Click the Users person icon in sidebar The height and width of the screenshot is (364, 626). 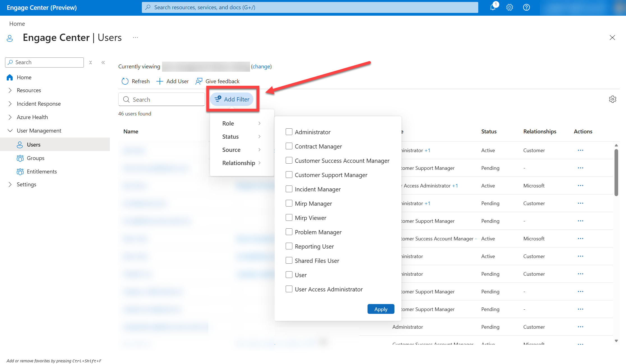[x=20, y=145]
